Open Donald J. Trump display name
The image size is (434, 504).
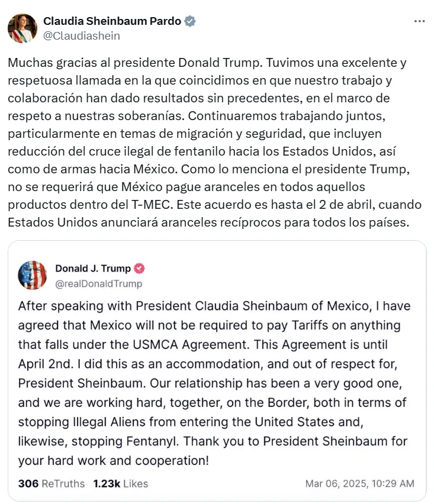(x=93, y=269)
